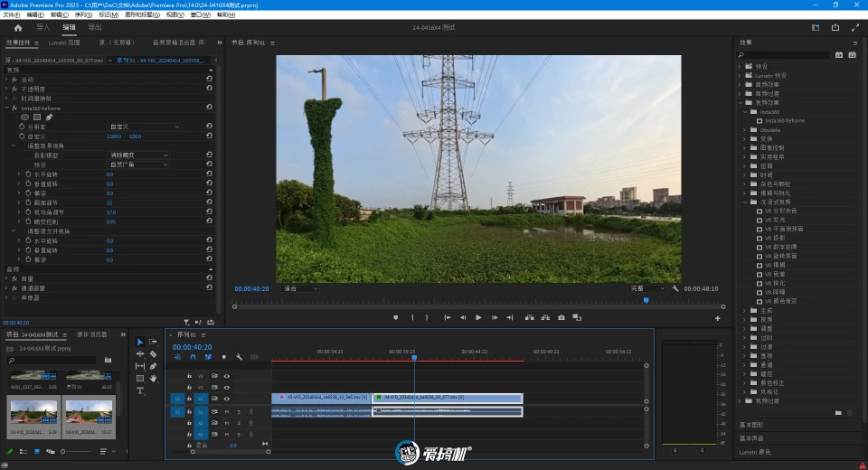The width and height of the screenshot is (868, 470).
Task: Toggle lock on V1 track
Action: point(189,399)
